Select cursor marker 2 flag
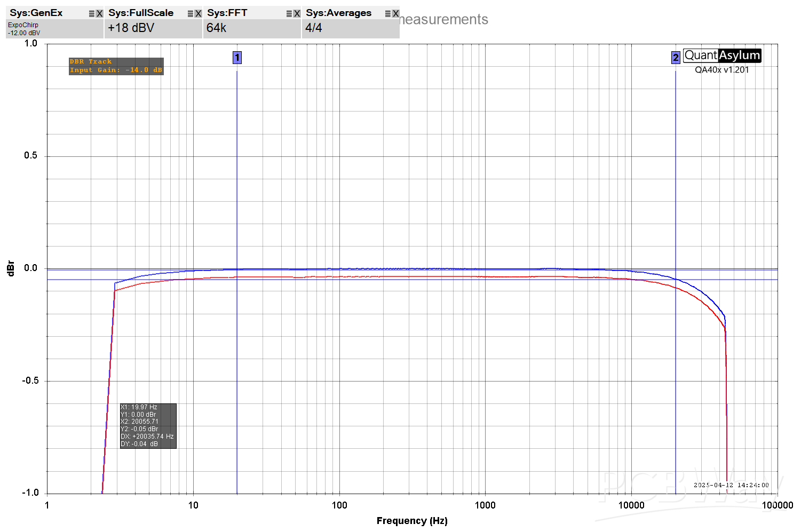Image resolution: width=801 pixels, height=532 pixels. 676,58
